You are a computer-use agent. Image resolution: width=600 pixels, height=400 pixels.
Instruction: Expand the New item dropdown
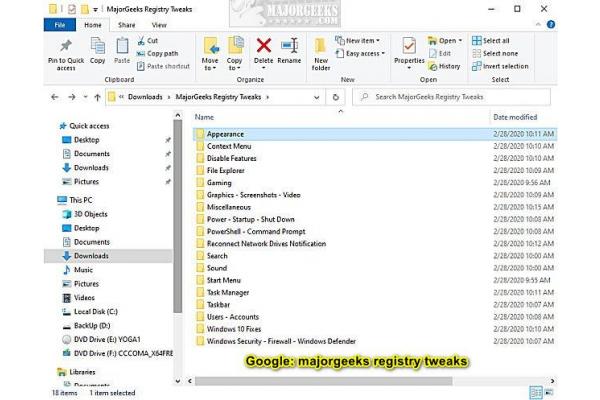click(x=358, y=41)
